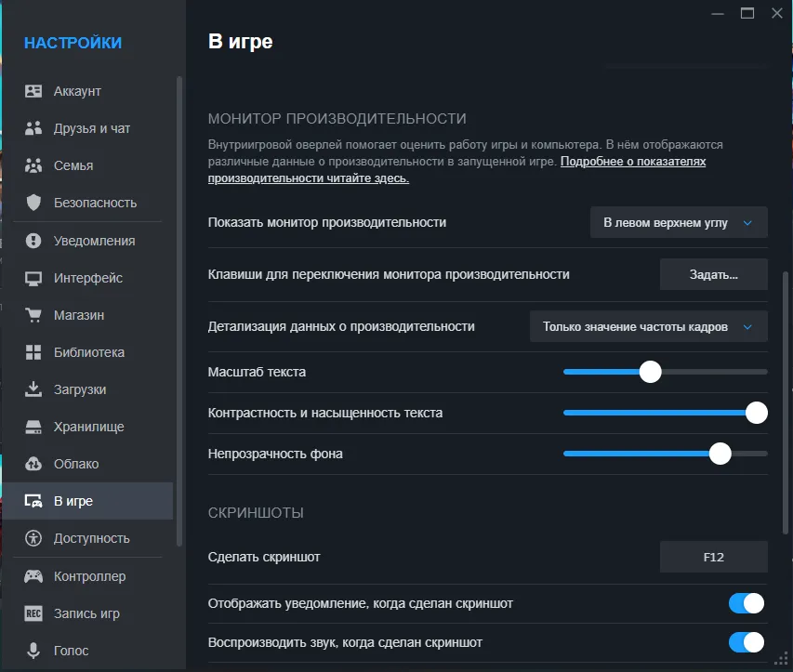Click the Задать... hotkey button
793x672 pixels.
point(713,273)
